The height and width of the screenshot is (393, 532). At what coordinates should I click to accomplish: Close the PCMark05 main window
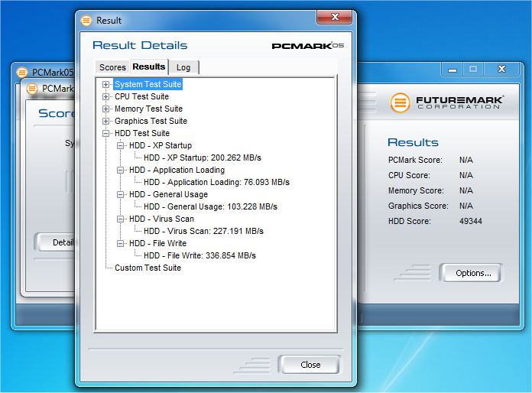pos(501,70)
